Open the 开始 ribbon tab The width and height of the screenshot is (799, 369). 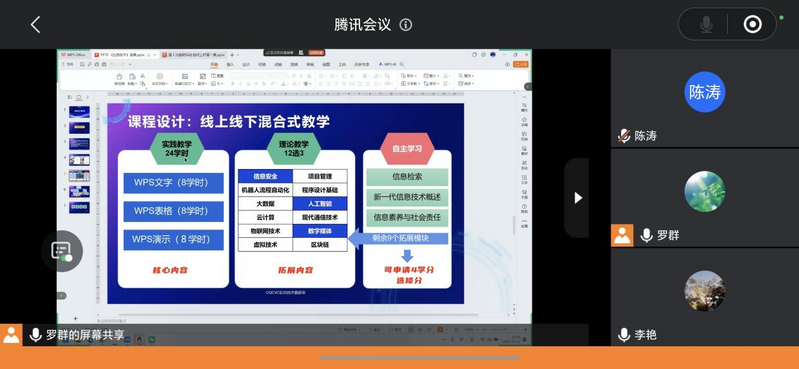(x=214, y=65)
